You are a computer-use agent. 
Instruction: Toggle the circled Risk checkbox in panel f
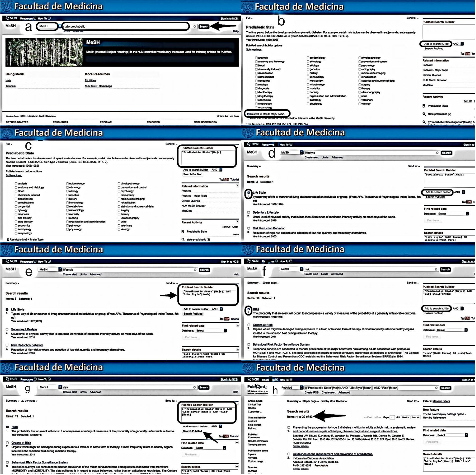click(249, 309)
